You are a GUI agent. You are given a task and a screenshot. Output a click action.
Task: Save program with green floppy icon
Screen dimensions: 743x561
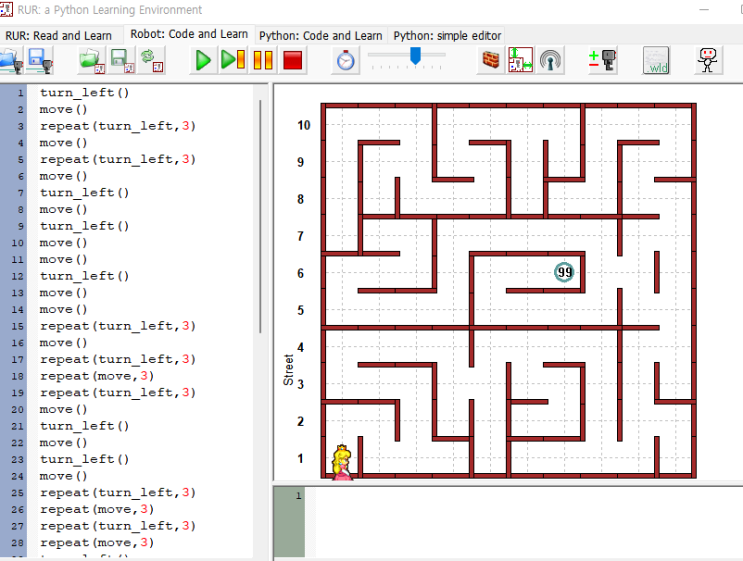point(122,61)
